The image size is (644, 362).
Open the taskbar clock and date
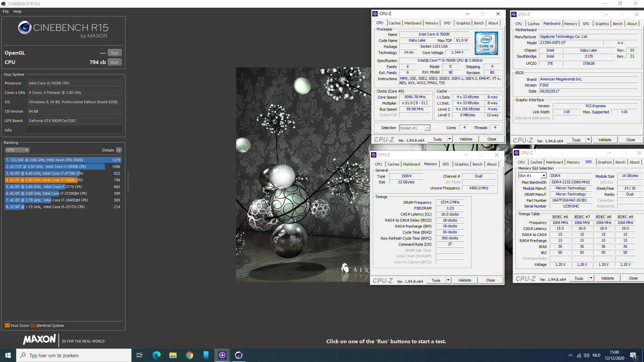[614, 355]
